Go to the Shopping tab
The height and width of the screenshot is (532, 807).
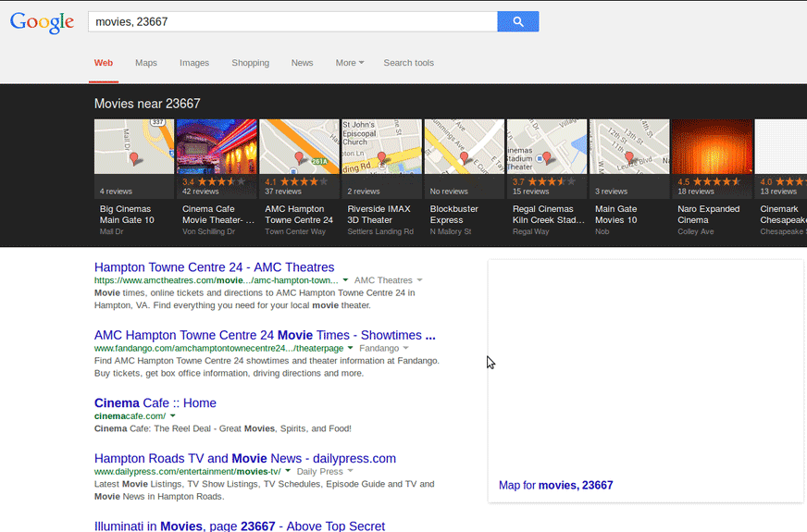point(250,63)
